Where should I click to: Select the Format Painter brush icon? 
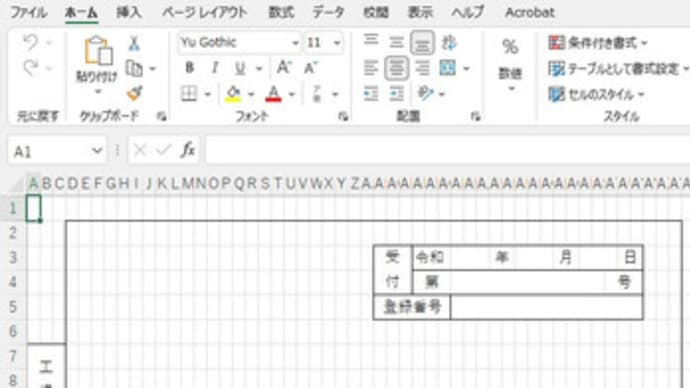pyautogui.click(x=134, y=94)
